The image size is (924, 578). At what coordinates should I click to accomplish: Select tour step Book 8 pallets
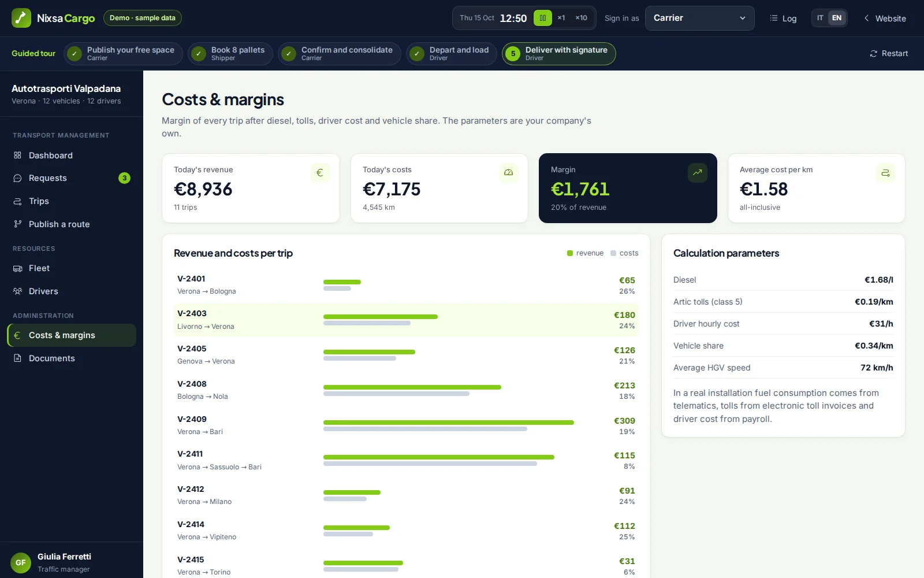point(230,53)
